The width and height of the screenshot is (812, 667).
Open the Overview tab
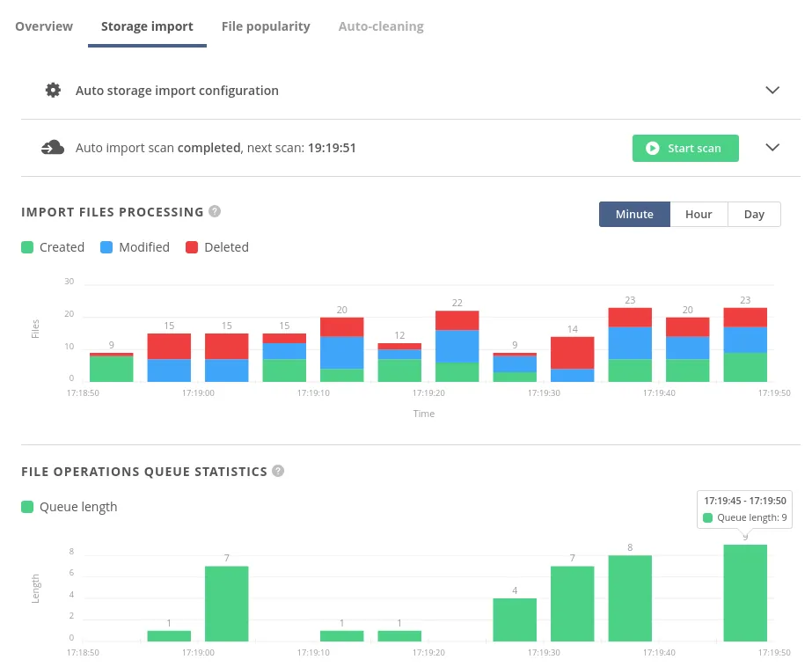tap(44, 26)
